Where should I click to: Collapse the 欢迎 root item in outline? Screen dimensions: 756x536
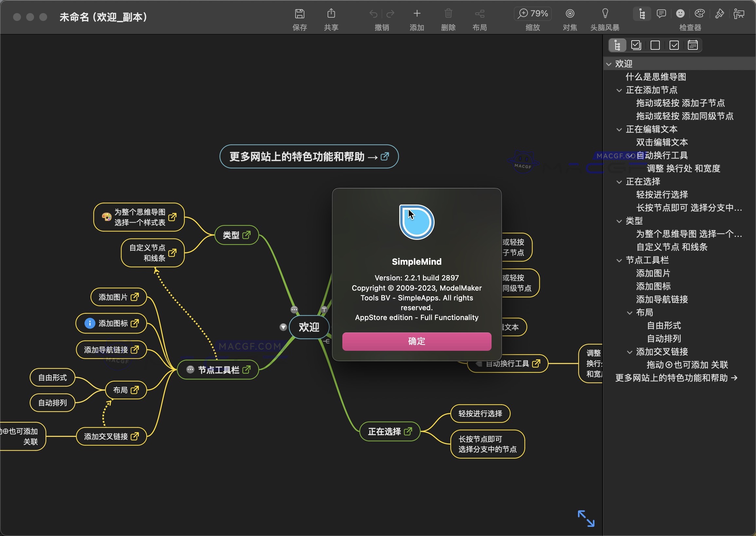click(610, 64)
